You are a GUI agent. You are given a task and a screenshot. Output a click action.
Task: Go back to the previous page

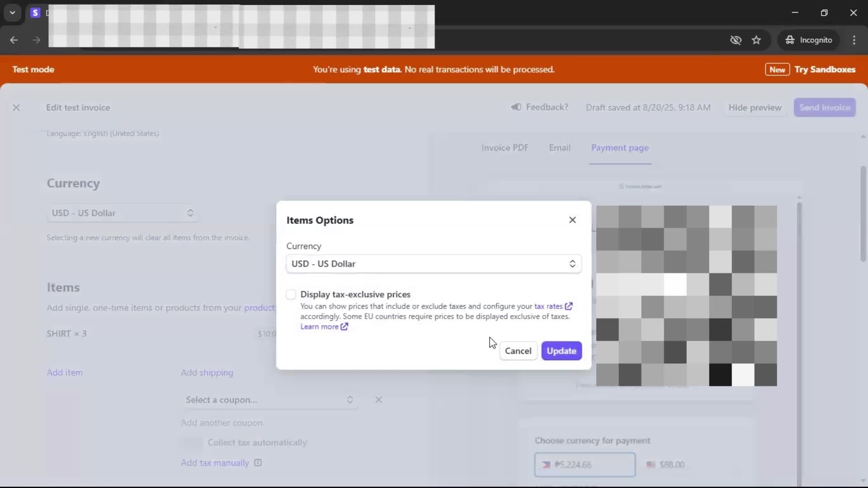tap(14, 40)
